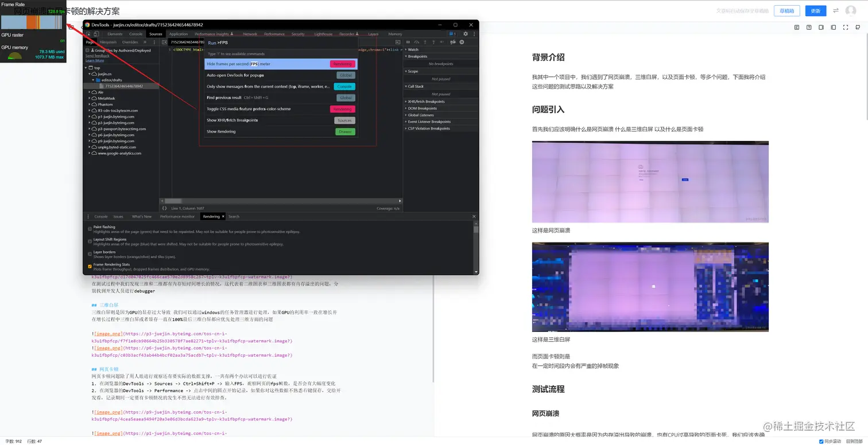
Task: Collapse the juejin.cn tree node
Action: click(90, 74)
